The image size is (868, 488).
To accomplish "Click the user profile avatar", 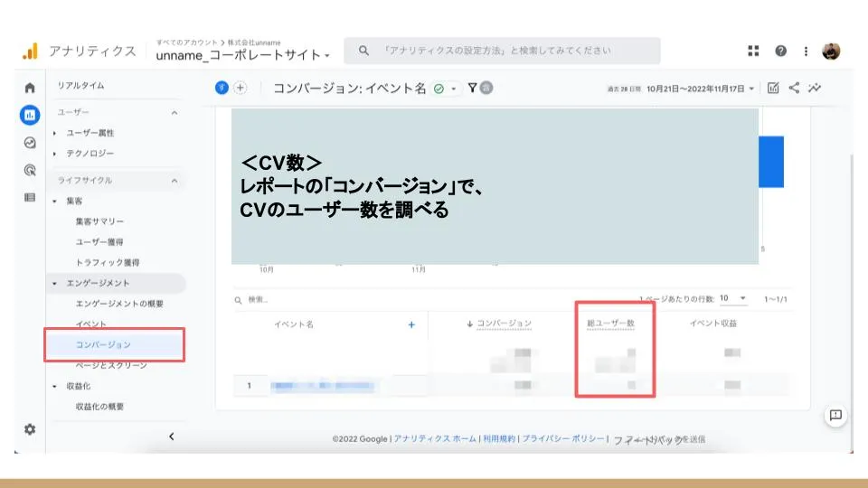I will [x=831, y=51].
